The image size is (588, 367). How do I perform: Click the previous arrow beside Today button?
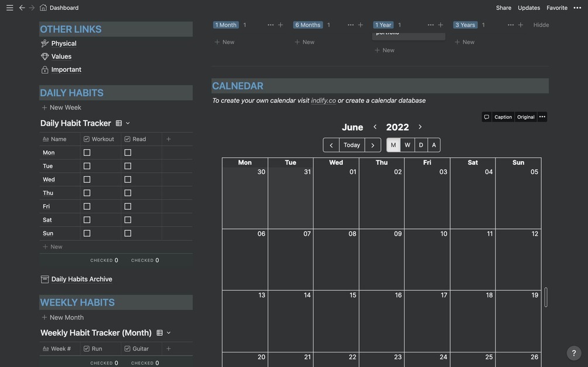pyautogui.click(x=331, y=146)
